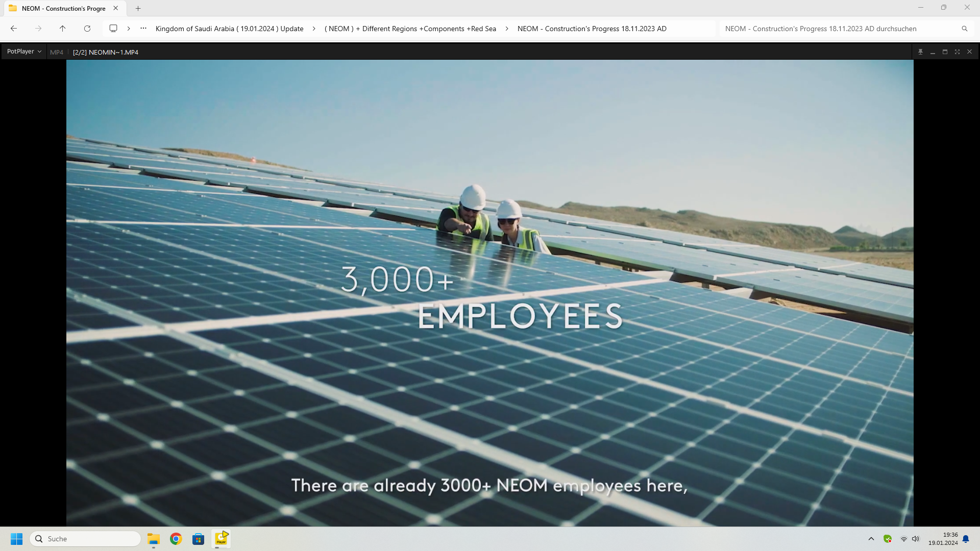Show hidden system tray icons

click(871, 539)
